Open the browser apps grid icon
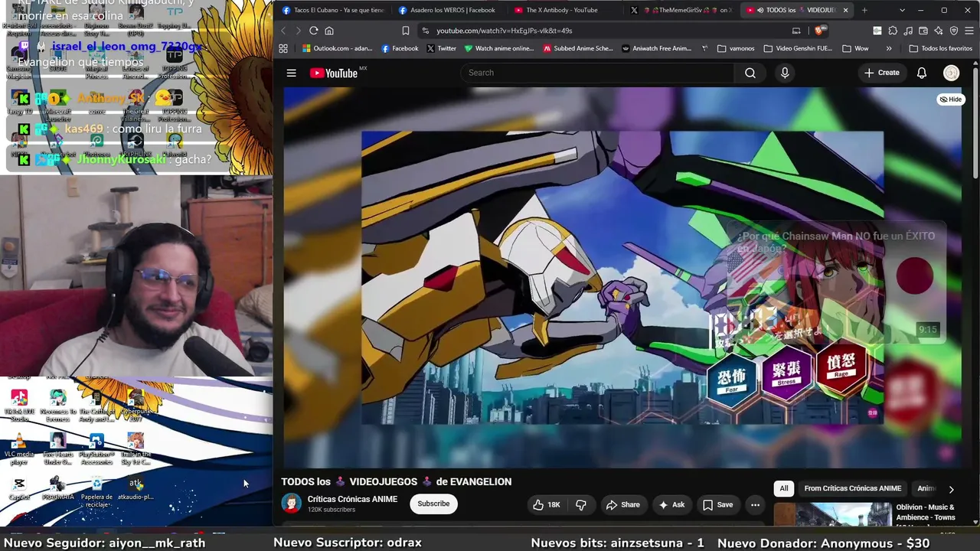This screenshot has width=980, height=551. (283, 48)
